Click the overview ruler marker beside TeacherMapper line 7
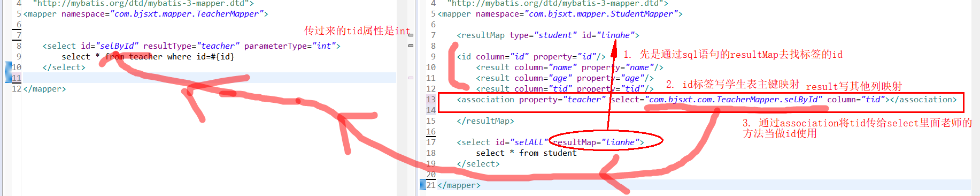Image resolution: width=980 pixels, height=196 pixels. pos(411,35)
